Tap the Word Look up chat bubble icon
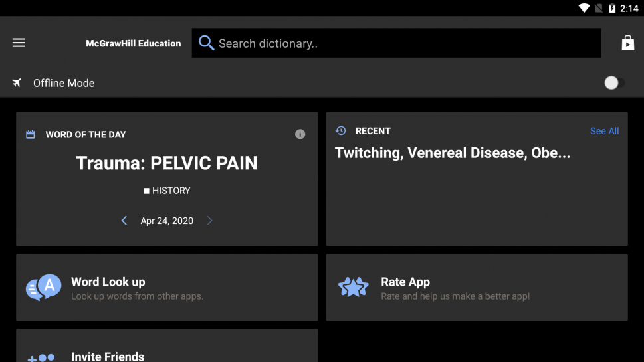Image resolution: width=644 pixels, height=362 pixels. point(44,287)
